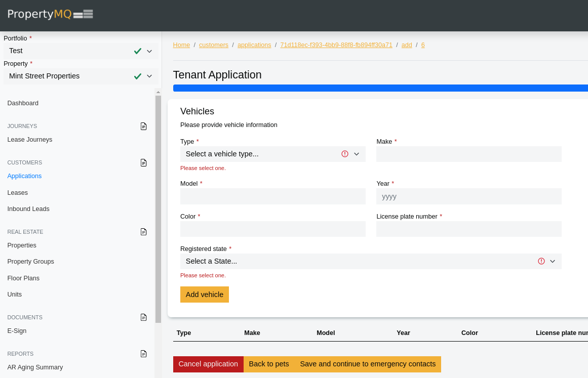
Task: Click the PropertyMQ logo
Action: coord(50,14)
